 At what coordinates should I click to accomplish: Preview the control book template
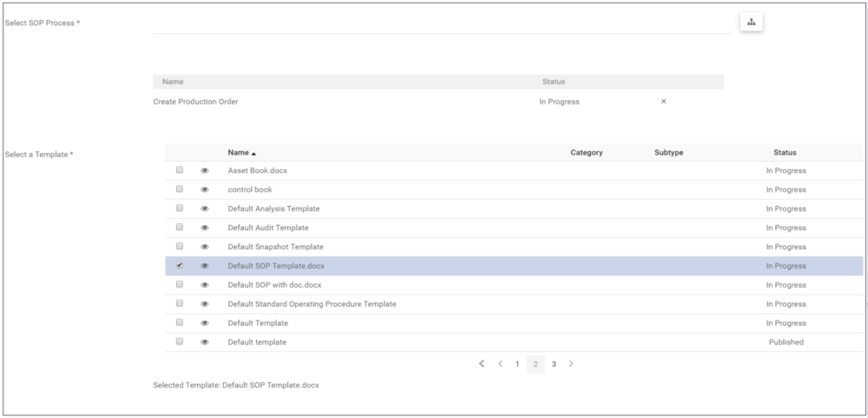pos(205,189)
